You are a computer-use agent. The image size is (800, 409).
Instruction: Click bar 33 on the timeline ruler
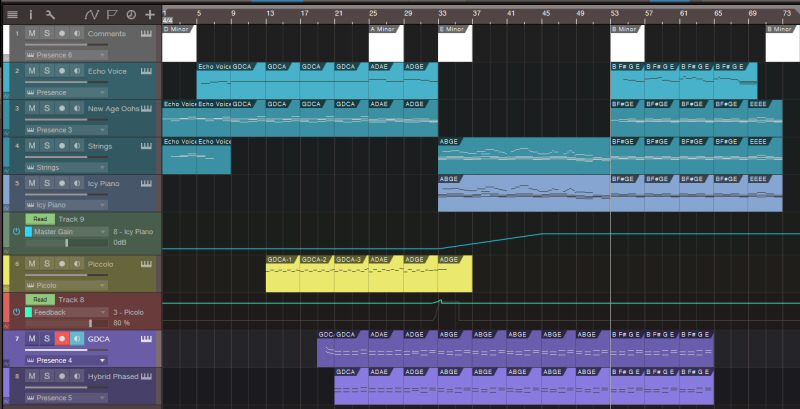coord(442,13)
